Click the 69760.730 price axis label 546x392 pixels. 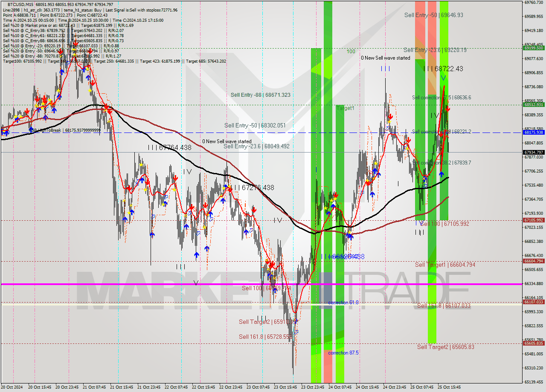click(x=534, y=3)
